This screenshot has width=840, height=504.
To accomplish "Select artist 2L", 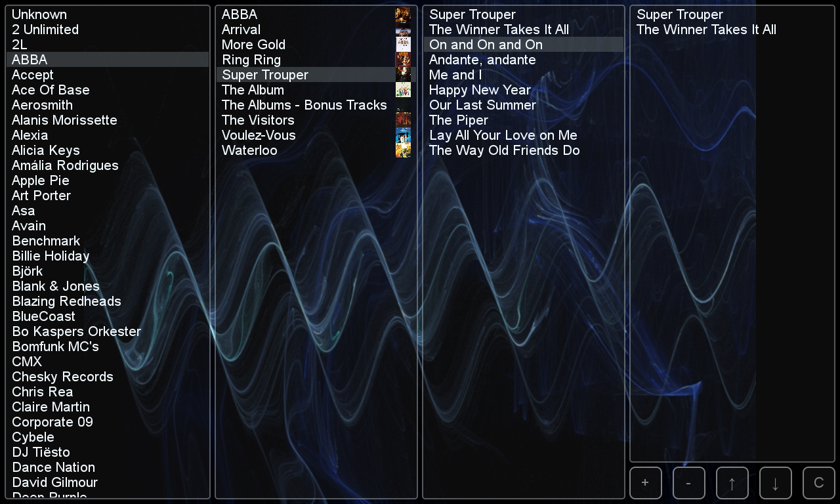I will tap(108, 45).
